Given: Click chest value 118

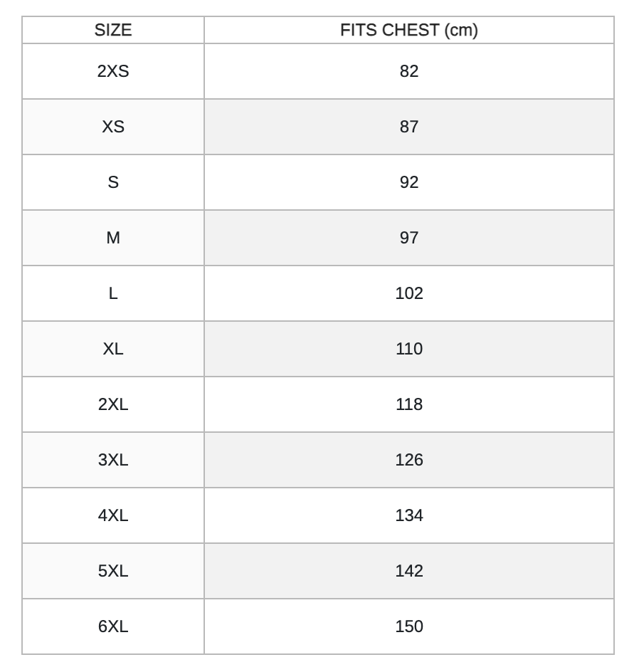Looking at the screenshot, I should (x=409, y=404).
